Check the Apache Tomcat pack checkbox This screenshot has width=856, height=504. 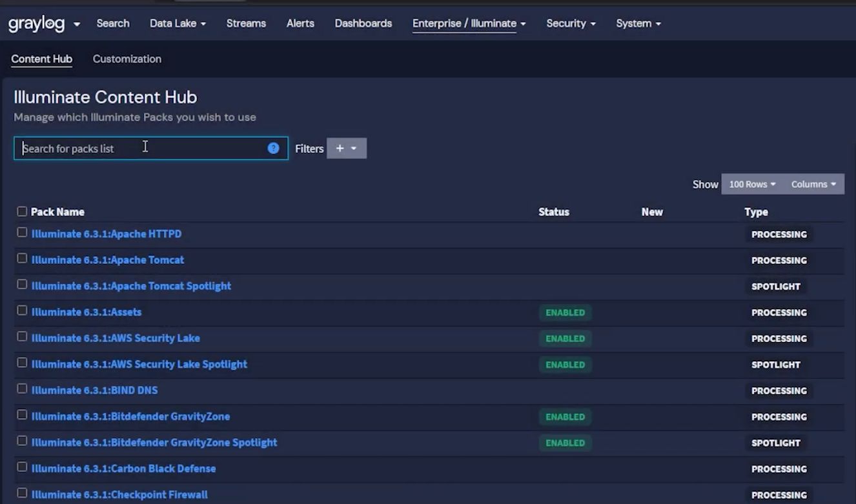click(22, 258)
